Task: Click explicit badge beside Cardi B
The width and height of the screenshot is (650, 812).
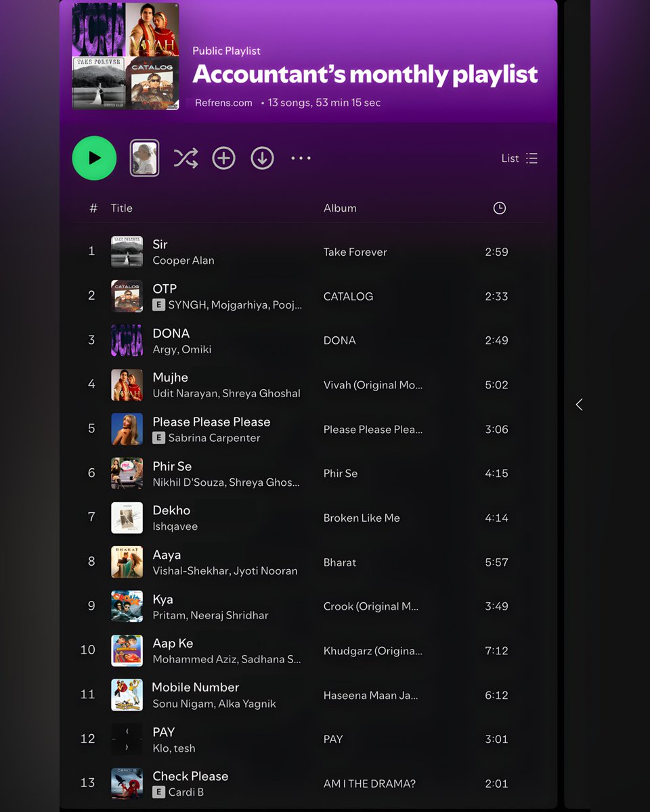Action: click(x=158, y=792)
